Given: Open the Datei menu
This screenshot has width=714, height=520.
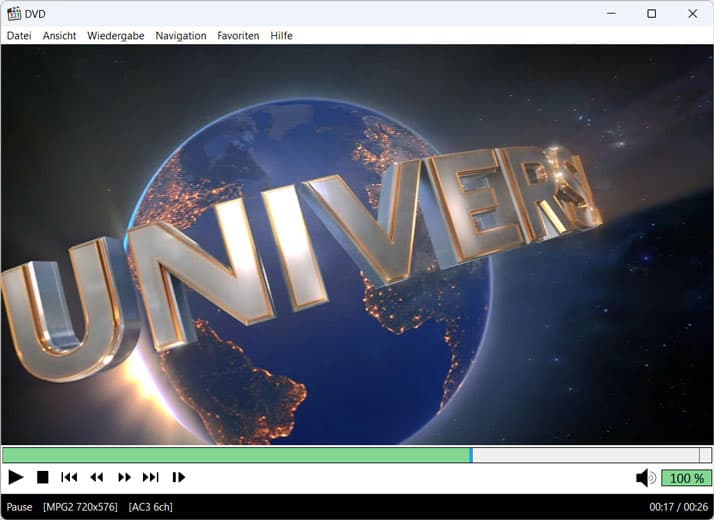Looking at the screenshot, I should point(19,36).
